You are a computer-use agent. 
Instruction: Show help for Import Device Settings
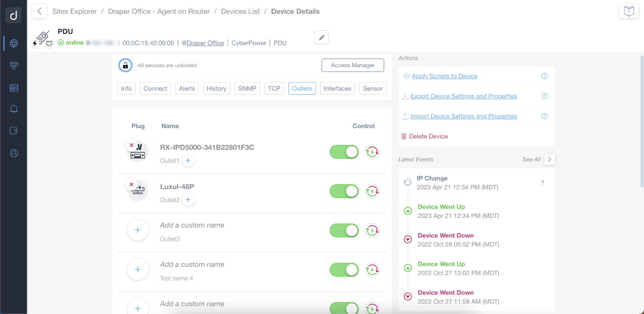pos(545,116)
